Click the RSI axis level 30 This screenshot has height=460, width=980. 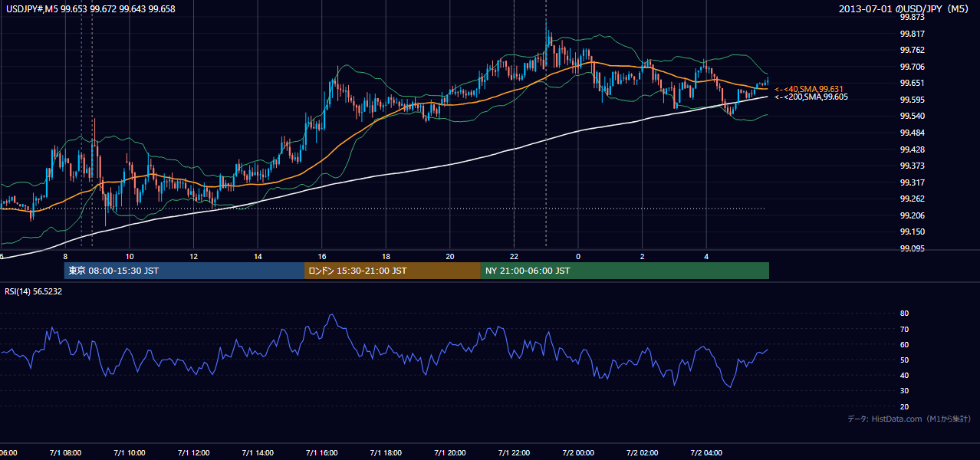click(x=905, y=391)
